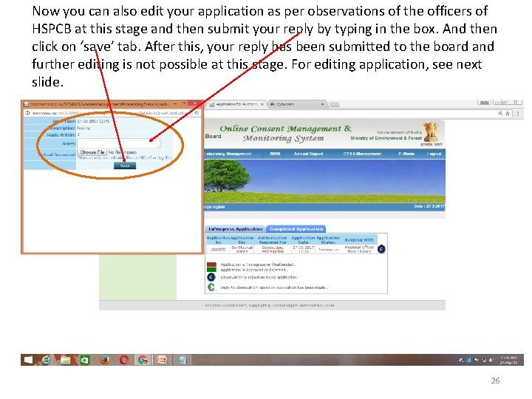532x399 pixels.
Task: Open the BMW menu
Action: [275, 154]
